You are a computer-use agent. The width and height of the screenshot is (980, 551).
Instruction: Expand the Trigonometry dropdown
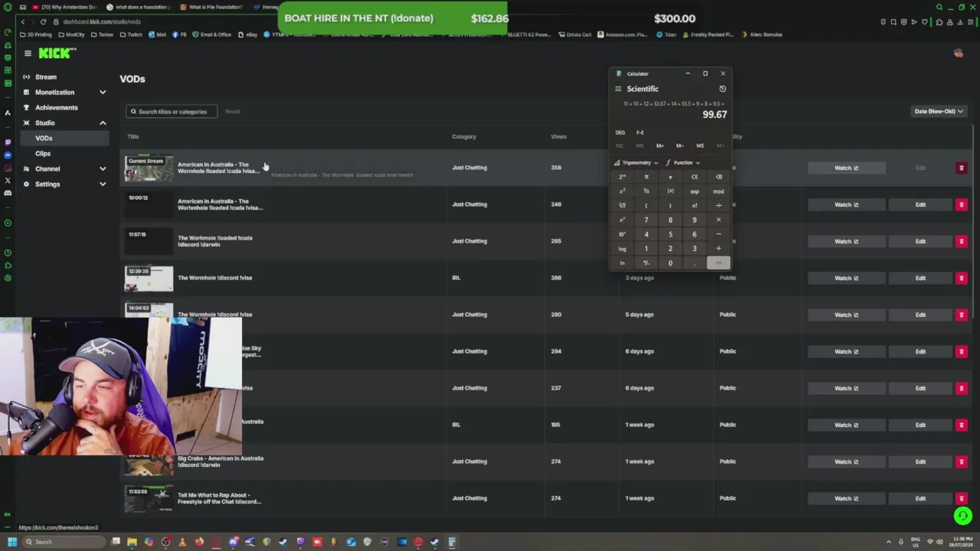pyautogui.click(x=636, y=162)
